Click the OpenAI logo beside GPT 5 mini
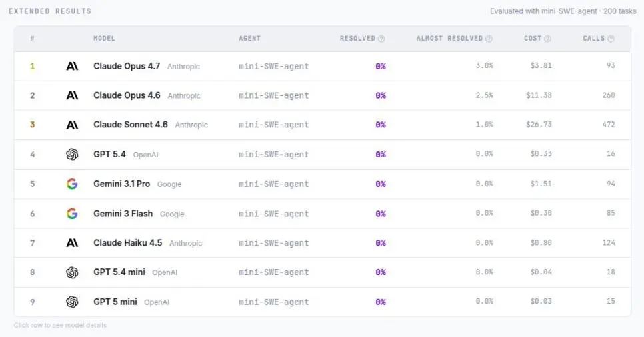644x337 pixels. [72, 302]
